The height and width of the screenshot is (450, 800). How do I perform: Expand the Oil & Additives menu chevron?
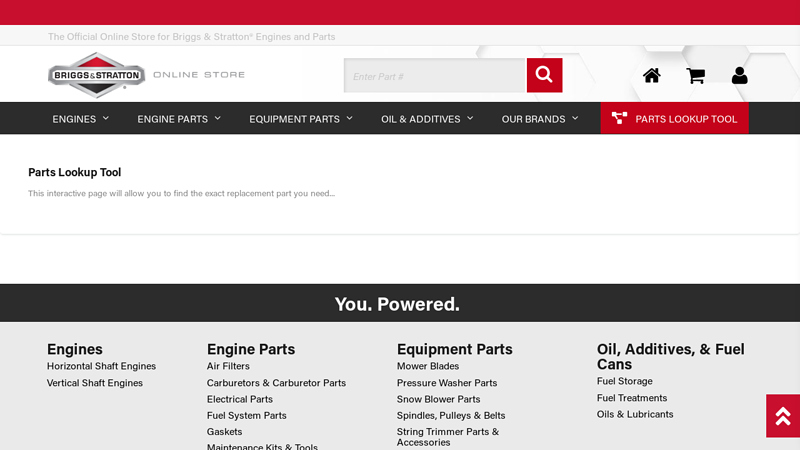470,118
